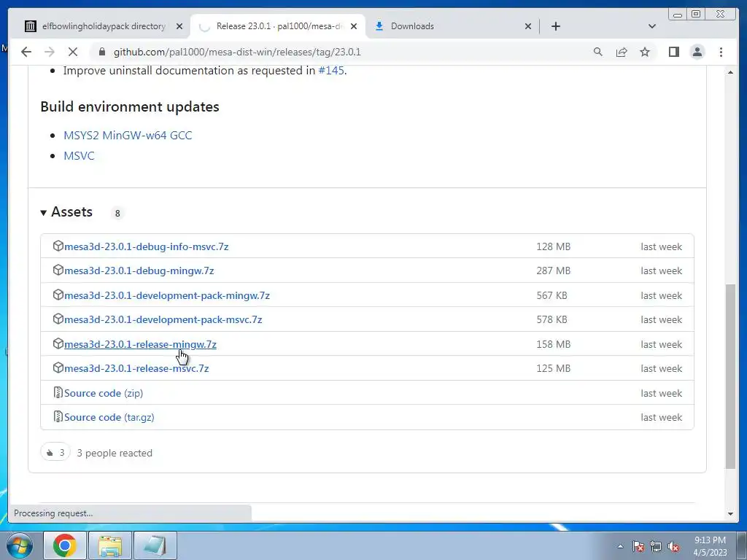
Task: Toggle the Chrome side panel
Action: click(673, 52)
